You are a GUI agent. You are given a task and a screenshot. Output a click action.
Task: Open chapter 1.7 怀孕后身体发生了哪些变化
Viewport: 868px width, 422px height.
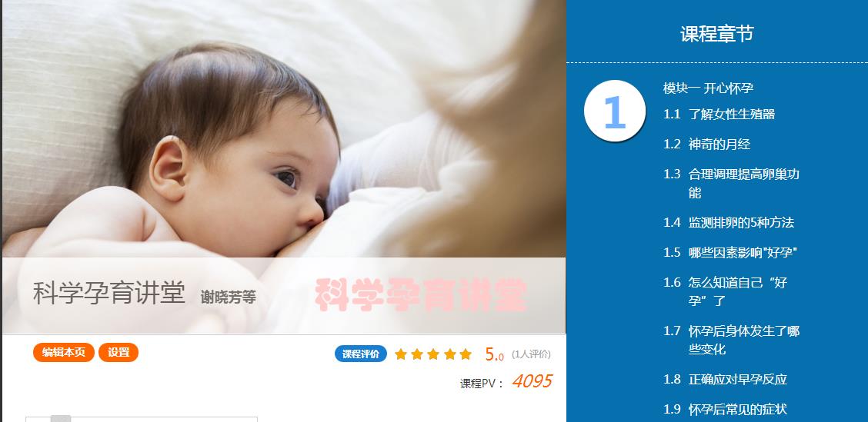click(x=731, y=341)
